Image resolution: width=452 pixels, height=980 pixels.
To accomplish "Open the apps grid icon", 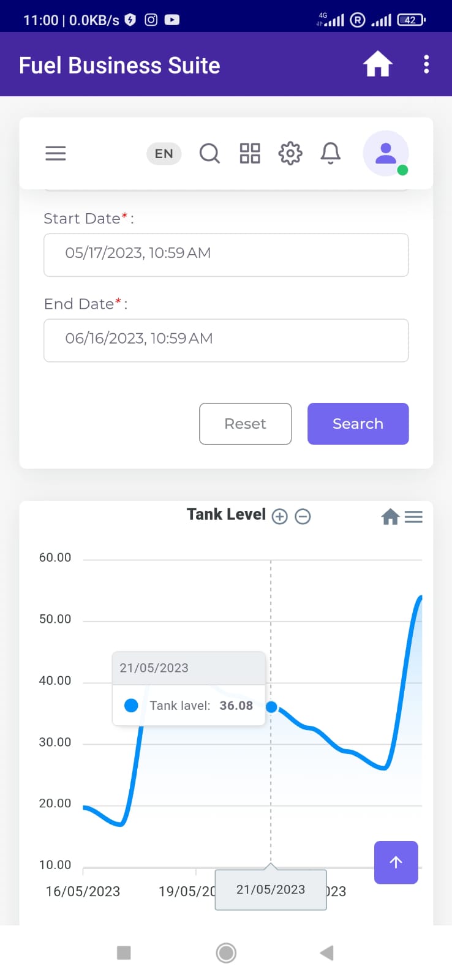I will [x=250, y=153].
